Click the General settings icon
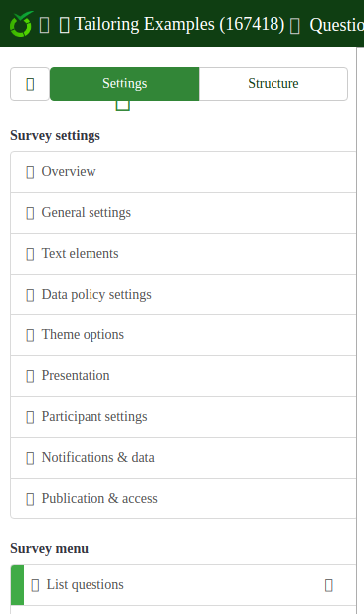 [x=30, y=213]
